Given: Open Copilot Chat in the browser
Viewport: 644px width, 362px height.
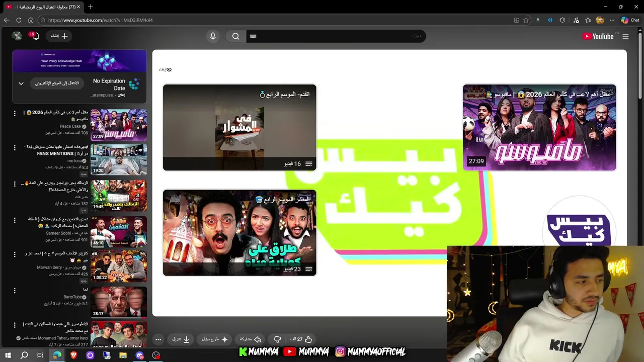Looking at the screenshot, I should tap(630, 20).
